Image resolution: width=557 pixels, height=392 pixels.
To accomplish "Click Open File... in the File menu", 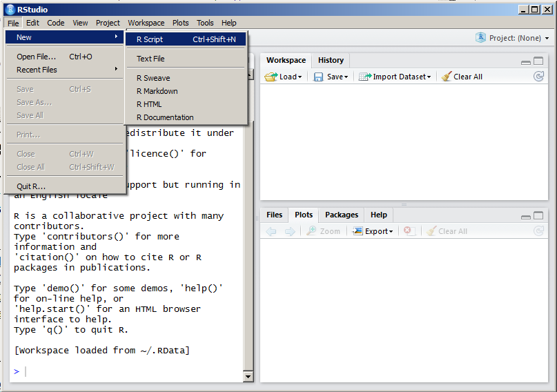I will click(x=36, y=57).
